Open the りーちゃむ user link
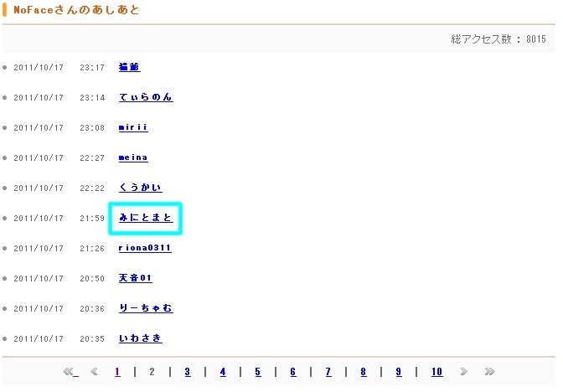This screenshot has width=563, height=392. click(146, 308)
